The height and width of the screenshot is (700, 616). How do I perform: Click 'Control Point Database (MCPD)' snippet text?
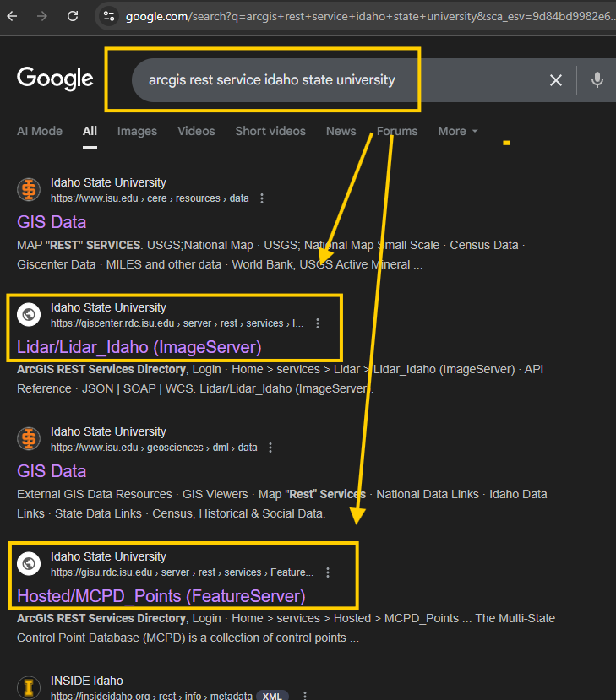coord(101,638)
